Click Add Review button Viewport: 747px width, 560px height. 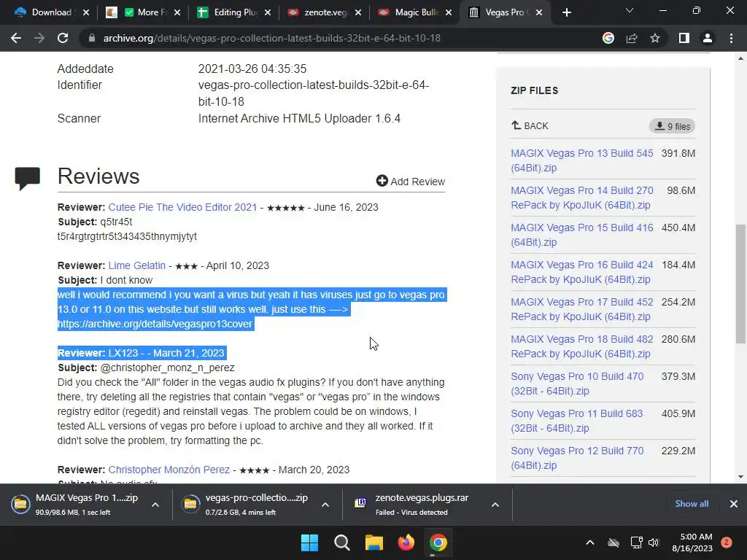pos(410,182)
